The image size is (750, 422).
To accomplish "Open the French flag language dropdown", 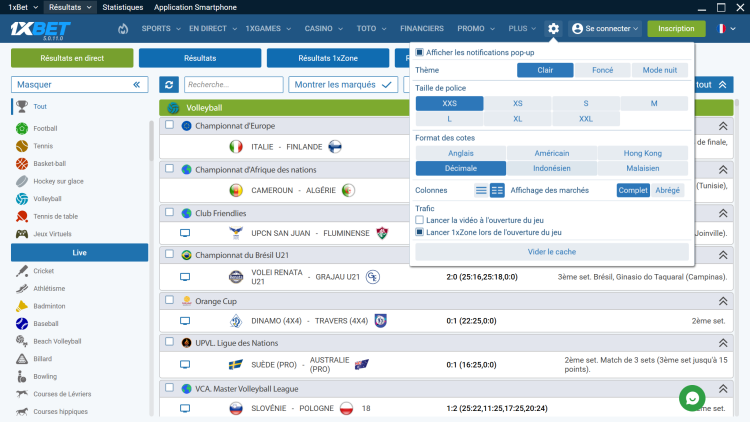I will click(x=726, y=29).
